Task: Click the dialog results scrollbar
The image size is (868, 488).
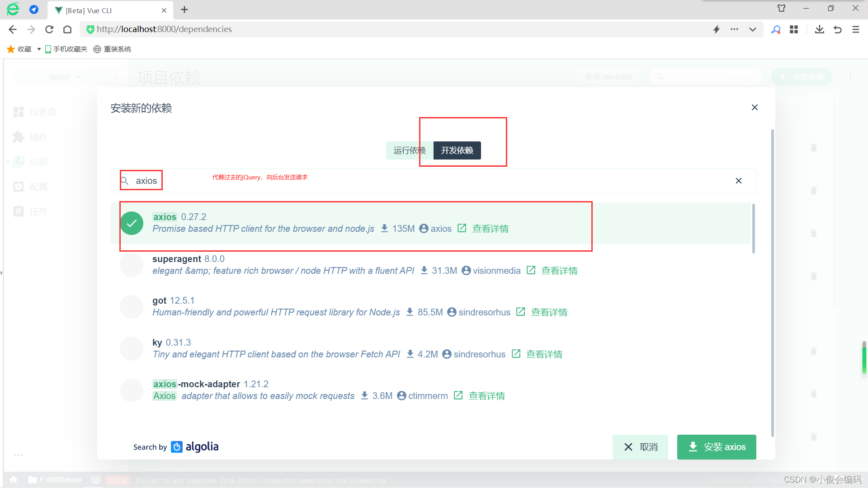Action: tap(753, 229)
